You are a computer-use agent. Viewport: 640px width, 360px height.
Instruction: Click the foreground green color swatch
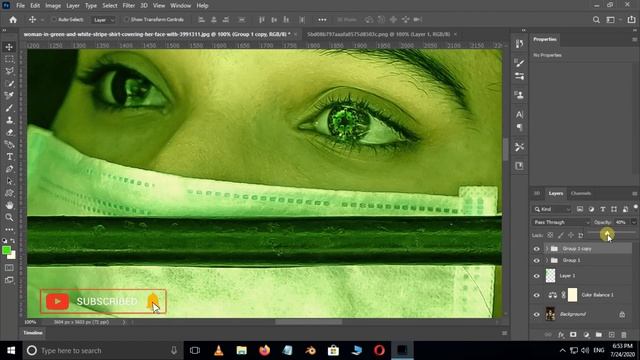6,250
